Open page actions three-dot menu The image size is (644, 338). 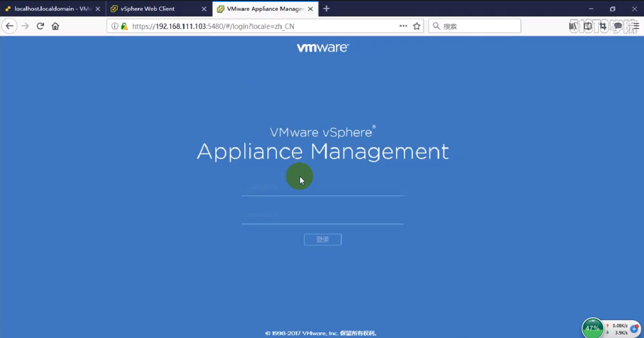(403, 26)
